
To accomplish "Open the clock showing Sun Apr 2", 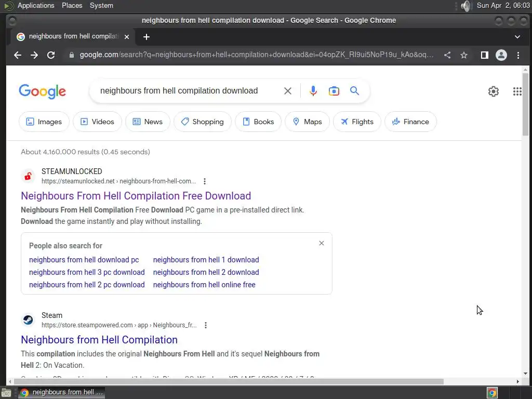I will (x=503, y=5).
